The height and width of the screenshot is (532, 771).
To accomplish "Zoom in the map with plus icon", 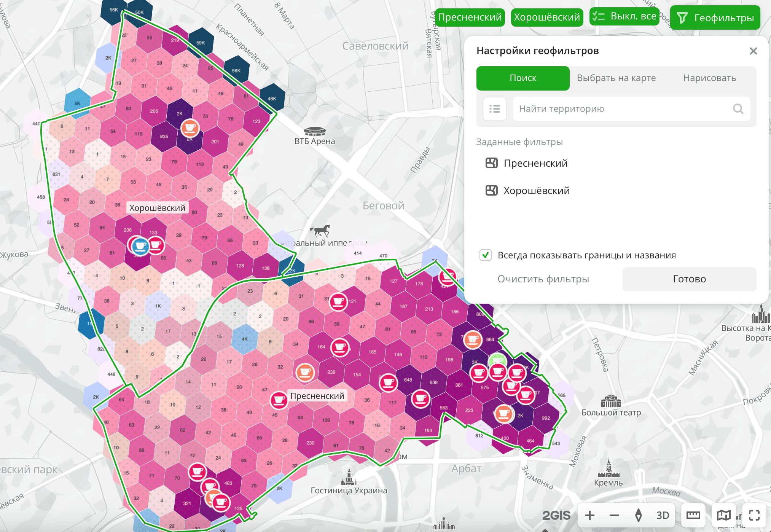I will pos(590,515).
